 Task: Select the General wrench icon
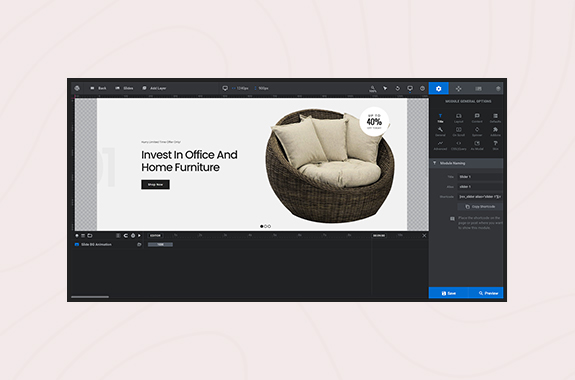440,132
